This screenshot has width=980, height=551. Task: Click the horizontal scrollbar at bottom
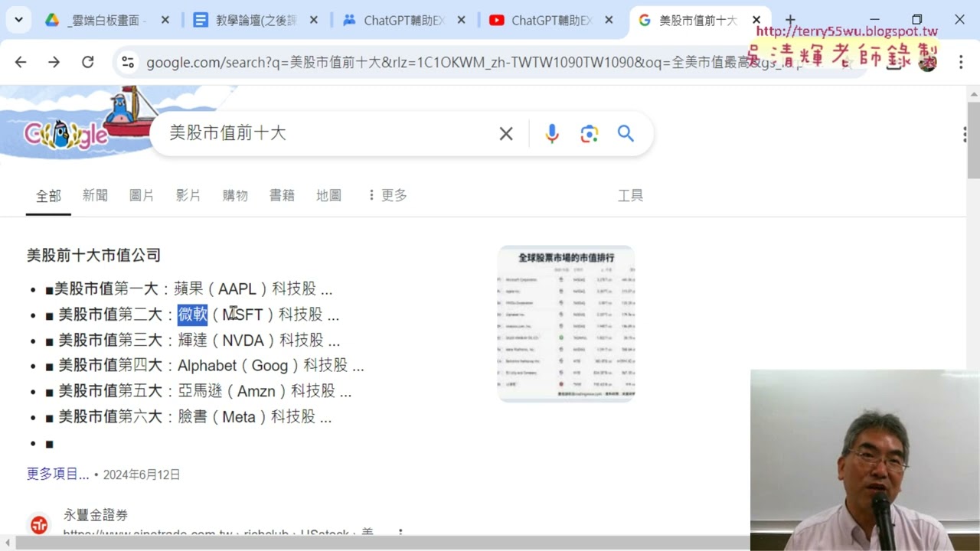[x=383, y=543]
